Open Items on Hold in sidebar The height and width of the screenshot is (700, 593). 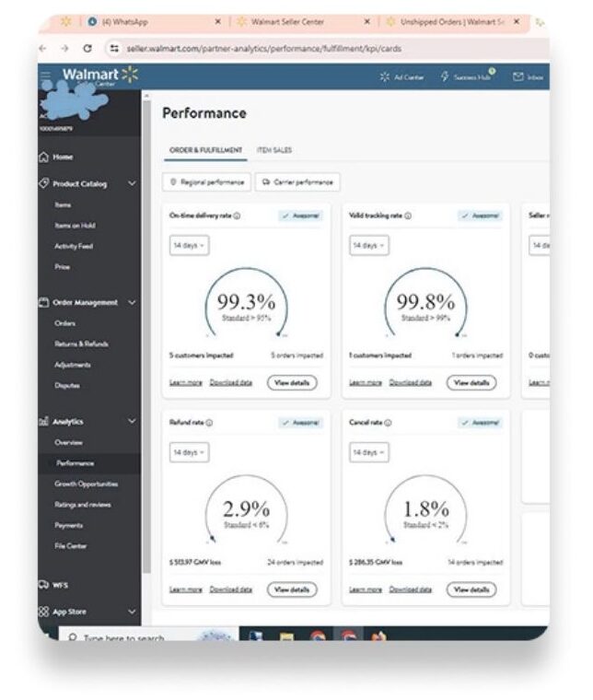(75, 226)
